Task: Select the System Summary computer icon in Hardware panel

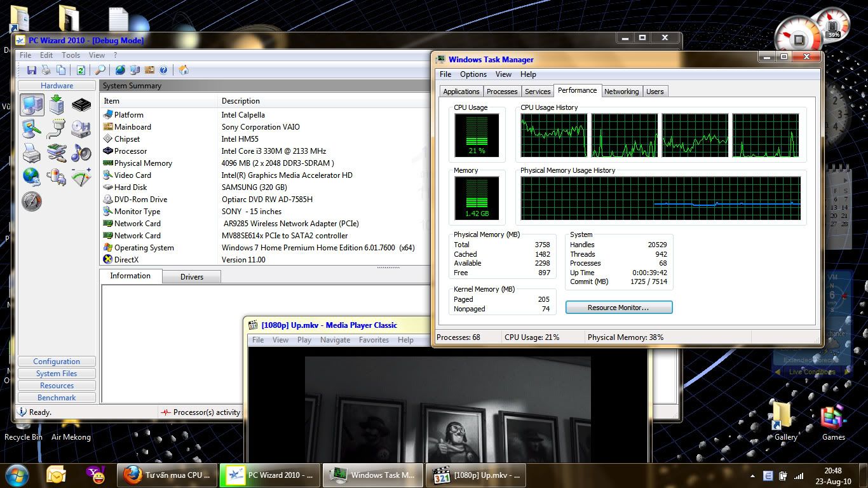Action: click(x=32, y=105)
